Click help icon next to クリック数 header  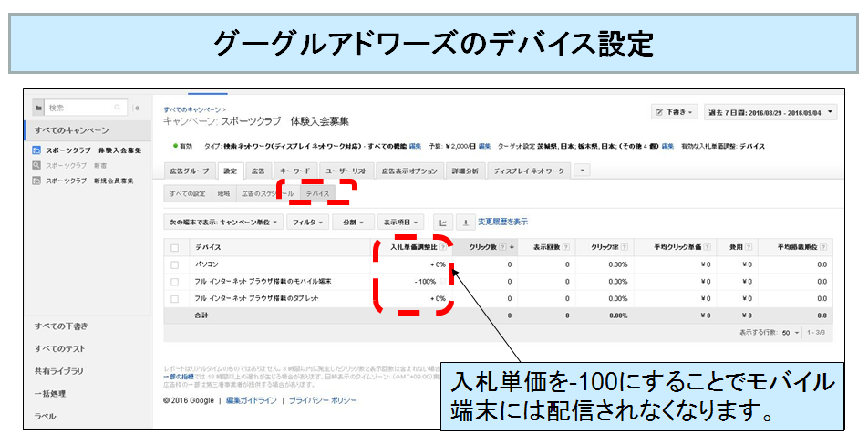[502, 247]
